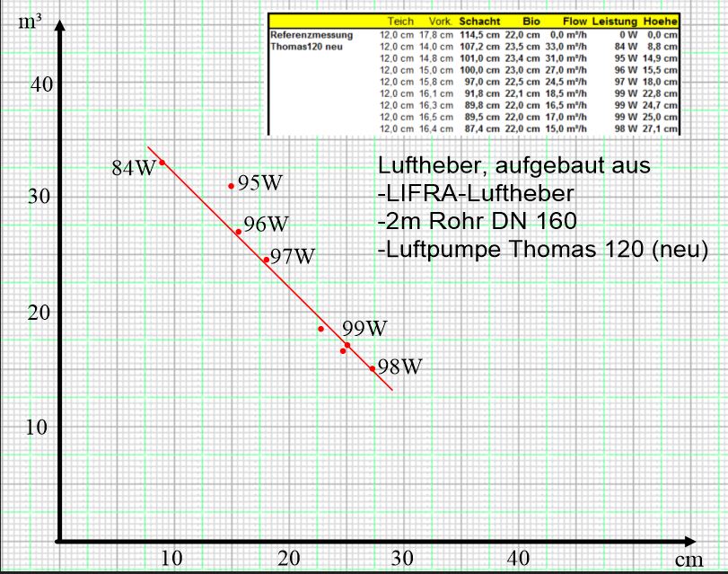728x574 pixels.
Task: Select the Referenzmessung row label
Action: [x=311, y=34]
